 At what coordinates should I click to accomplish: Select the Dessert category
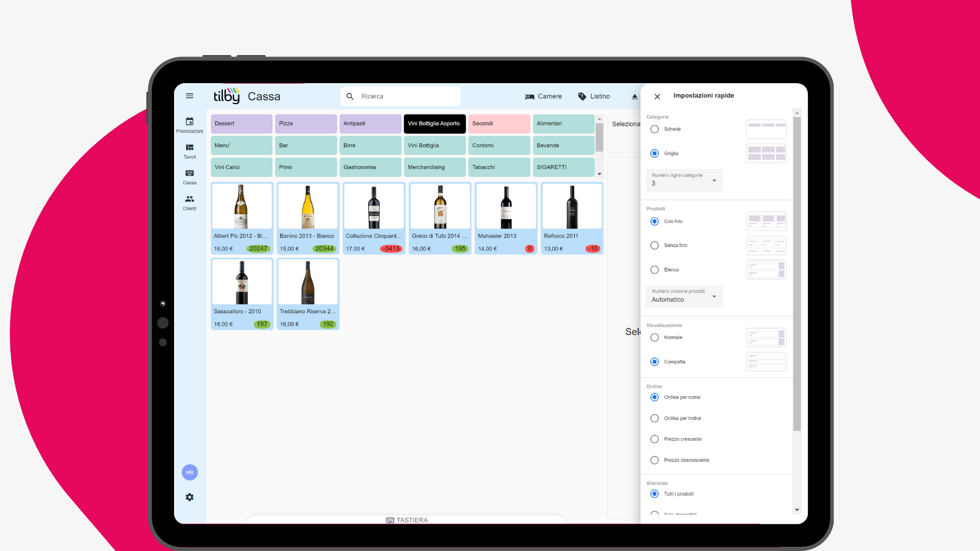[241, 124]
